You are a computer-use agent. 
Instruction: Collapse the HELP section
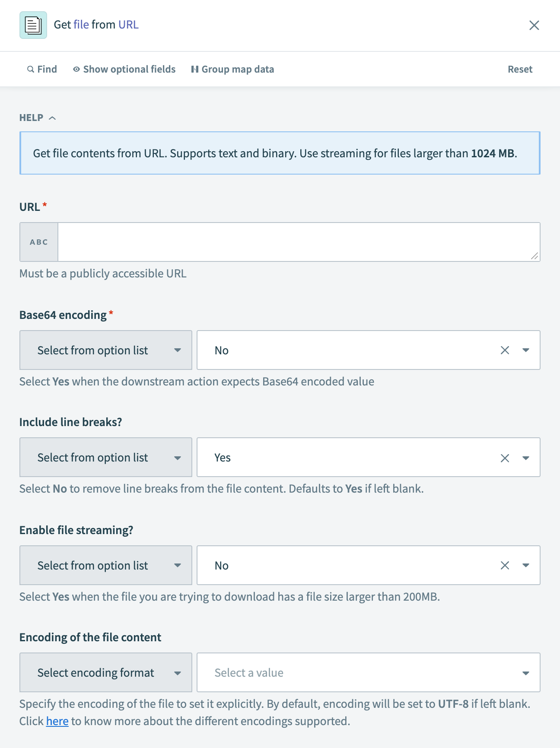tap(53, 117)
